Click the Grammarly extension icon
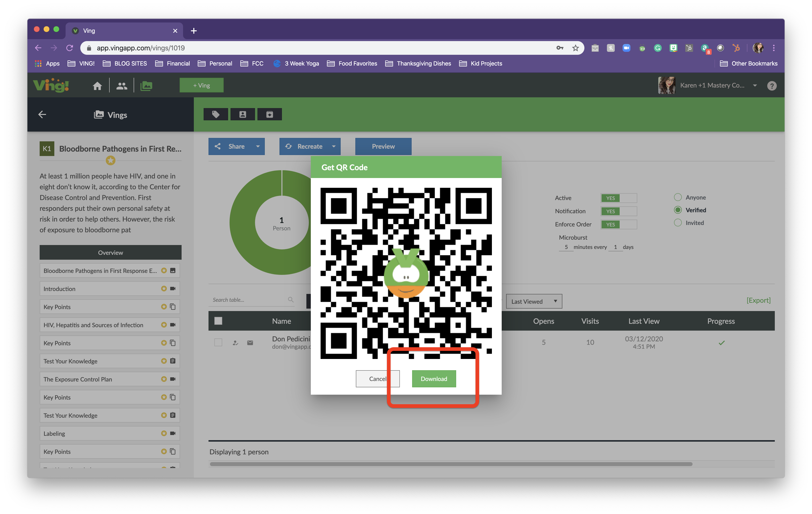Screen dimensions: 812x514 click(x=658, y=48)
